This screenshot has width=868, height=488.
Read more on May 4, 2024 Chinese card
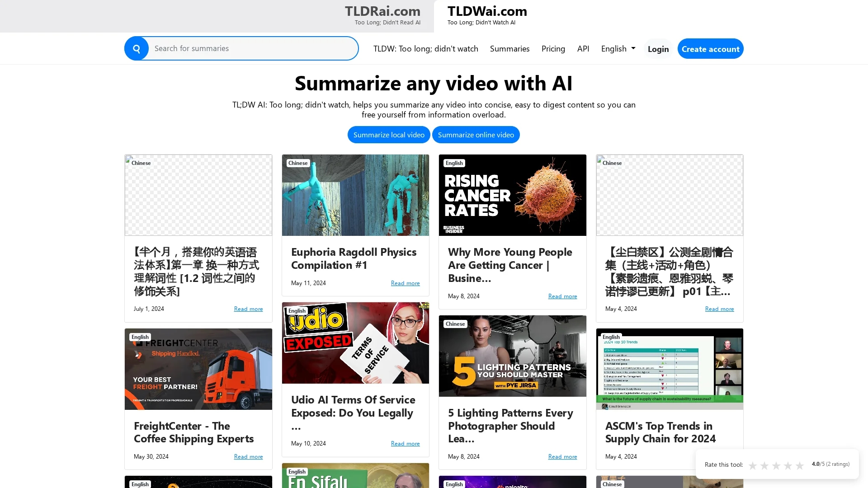pyautogui.click(x=719, y=309)
